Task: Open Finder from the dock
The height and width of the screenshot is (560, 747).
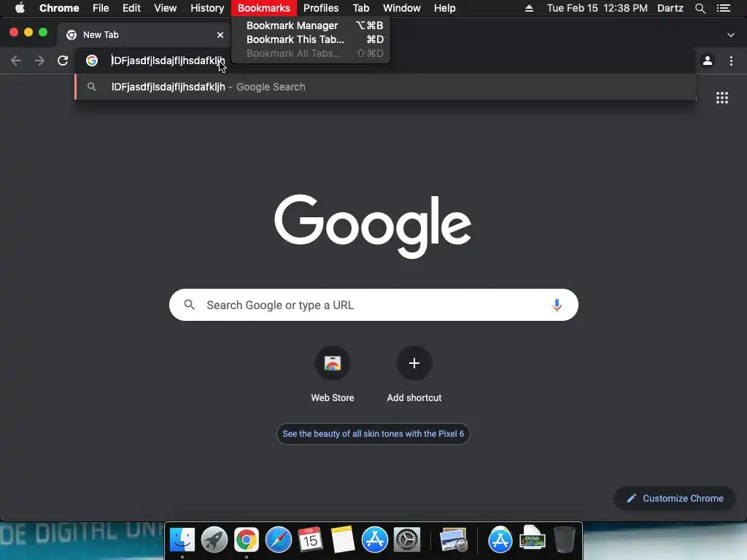Action: pos(182,540)
